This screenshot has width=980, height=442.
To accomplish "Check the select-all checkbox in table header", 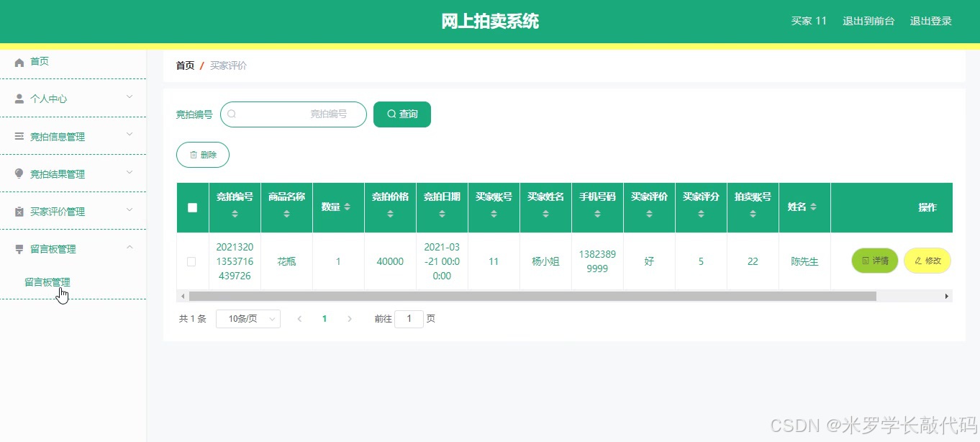I will pos(191,207).
